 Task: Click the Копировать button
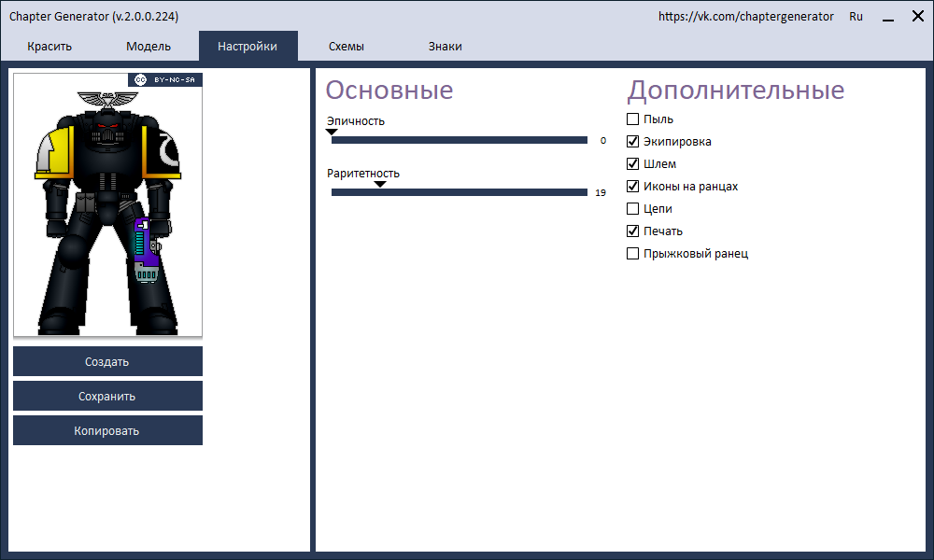(x=107, y=430)
